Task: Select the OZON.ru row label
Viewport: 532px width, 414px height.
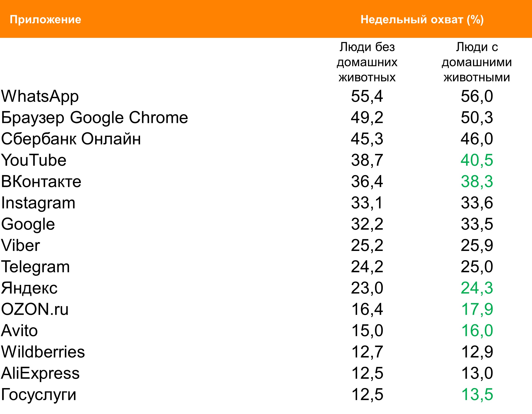Action: click(35, 309)
